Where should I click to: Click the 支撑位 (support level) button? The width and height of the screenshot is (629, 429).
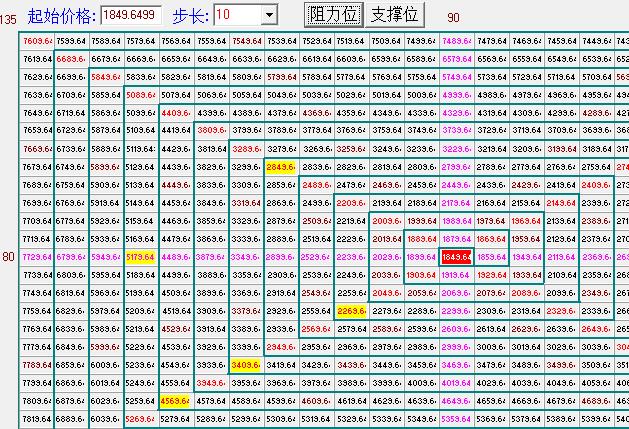coord(394,14)
